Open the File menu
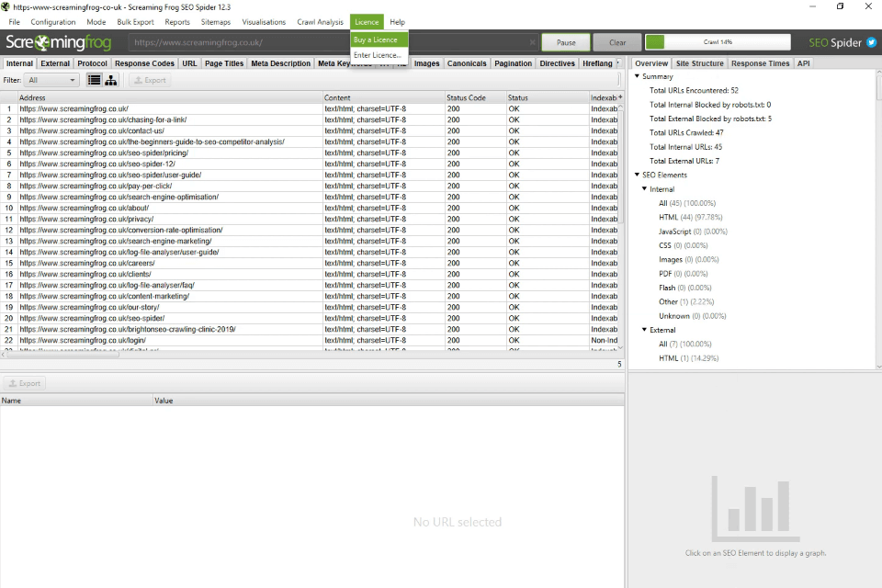Screen dimensions: 882x588 pyautogui.click(x=14, y=22)
